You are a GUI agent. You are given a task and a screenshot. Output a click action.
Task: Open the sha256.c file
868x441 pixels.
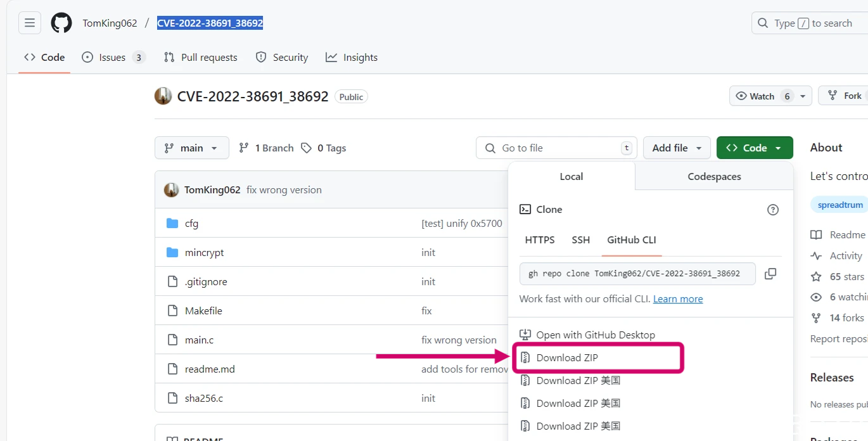pos(204,398)
